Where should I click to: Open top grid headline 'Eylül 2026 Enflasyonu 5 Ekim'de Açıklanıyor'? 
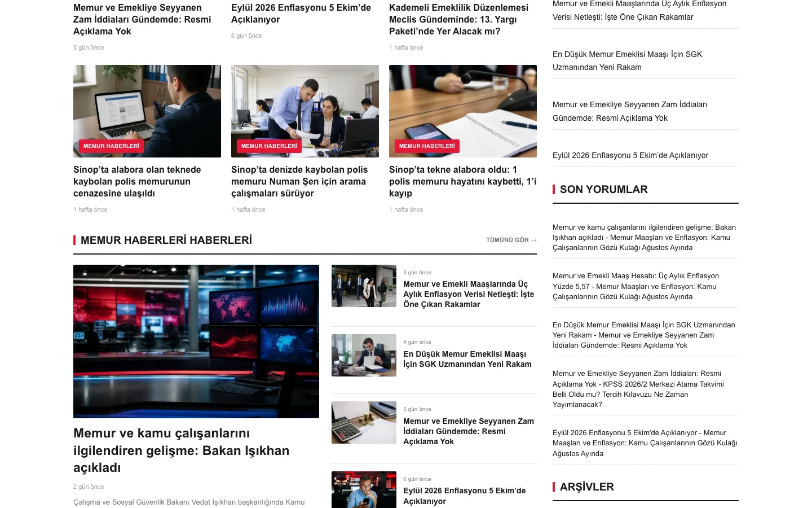[301, 14]
